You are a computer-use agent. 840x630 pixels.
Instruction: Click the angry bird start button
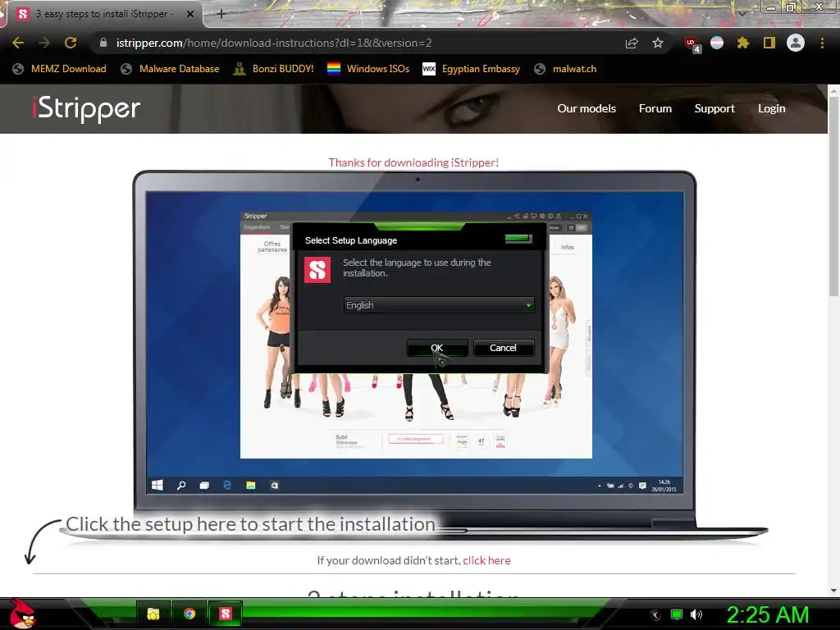(22, 614)
